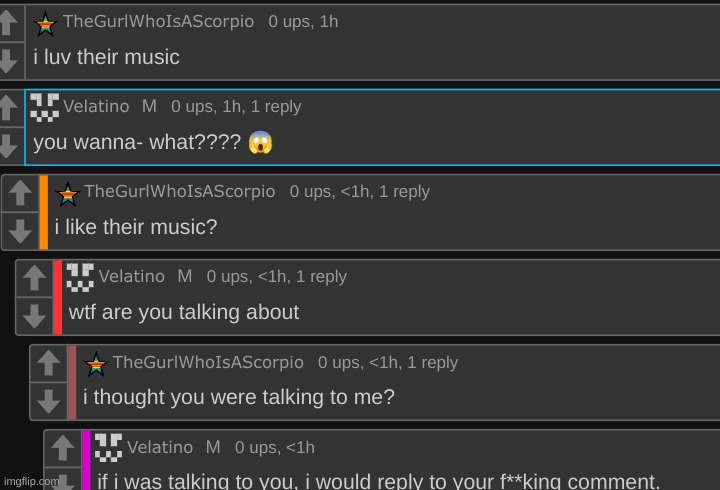Click the orange thread color bar
Viewport: 720px width, 490px height.
[x=44, y=212]
